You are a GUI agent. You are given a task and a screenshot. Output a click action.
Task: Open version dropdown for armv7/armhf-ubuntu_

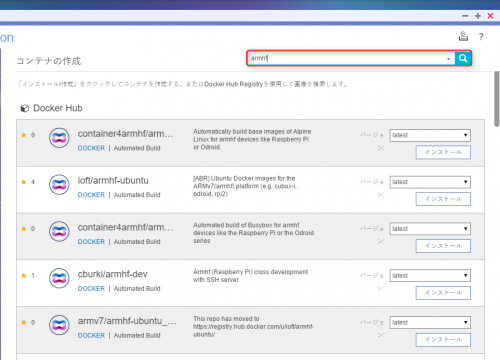click(430, 322)
